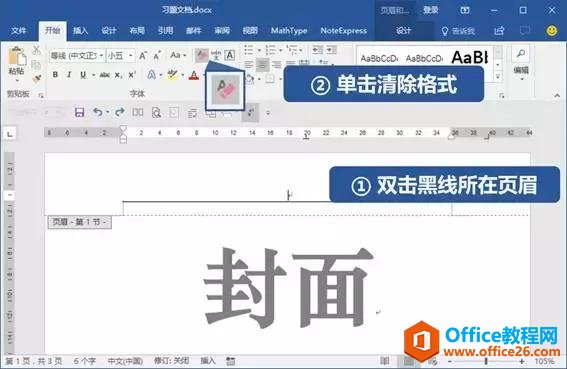The height and width of the screenshot is (369, 567).
Task: Click the Multilevel List icon
Action: tap(291, 50)
